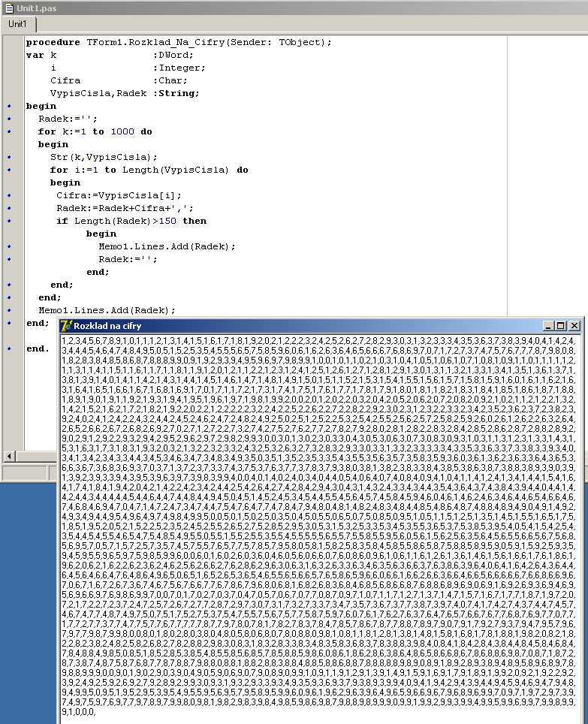Click the Delphi icon of Rozklad na cifry window

66,326
